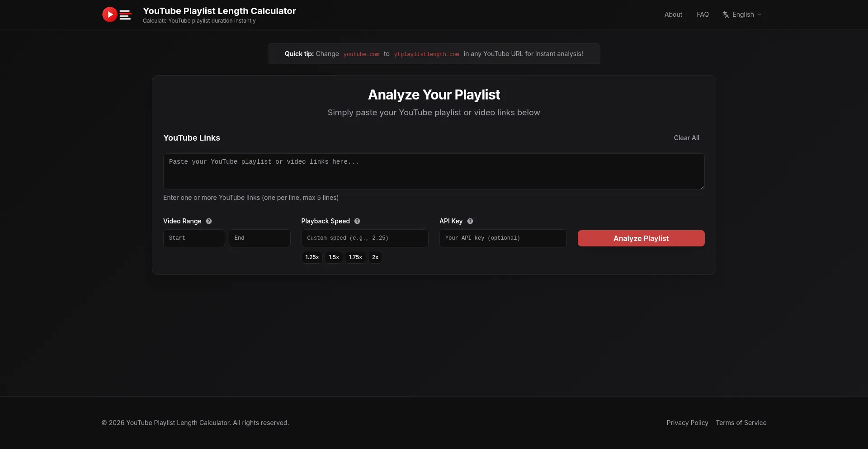Image resolution: width=868 pixels, height=449 pixels.
Task: Focus the YouTube links text area
Action: pyautogui.click(x=434, y=171)
